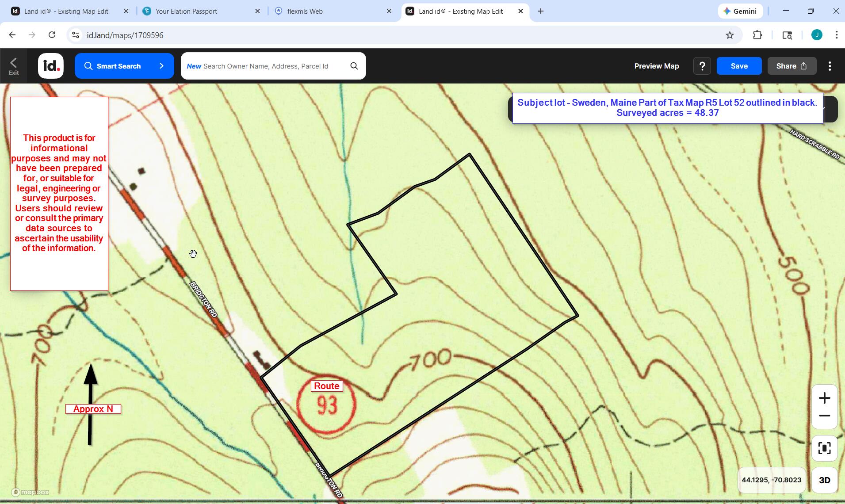Viewport: 845px width, 504px height.
Task: Zoom out using the minus map control
Action: [825, 416]
